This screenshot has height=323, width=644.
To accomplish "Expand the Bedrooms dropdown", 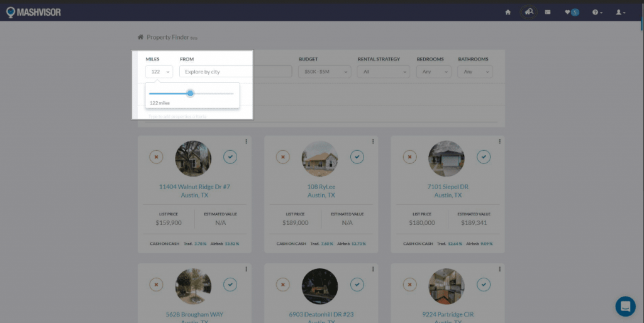I will tap(433, 72).
